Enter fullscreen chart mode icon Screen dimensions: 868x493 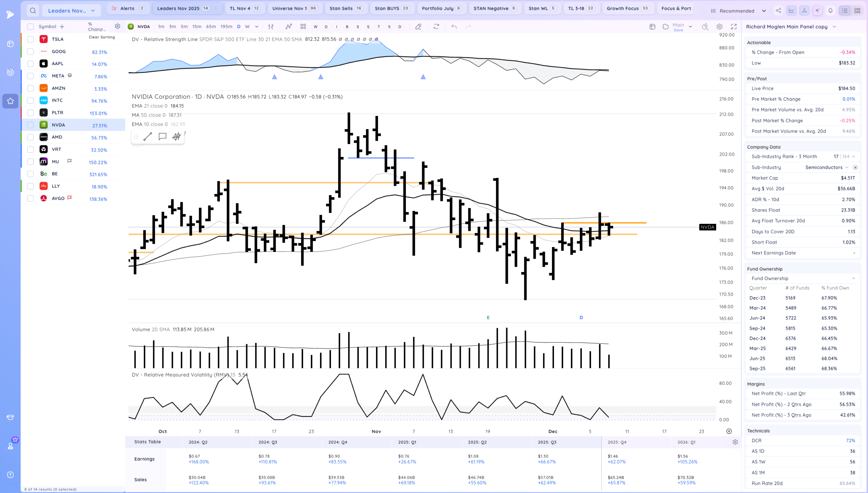(x=734, y=26)
